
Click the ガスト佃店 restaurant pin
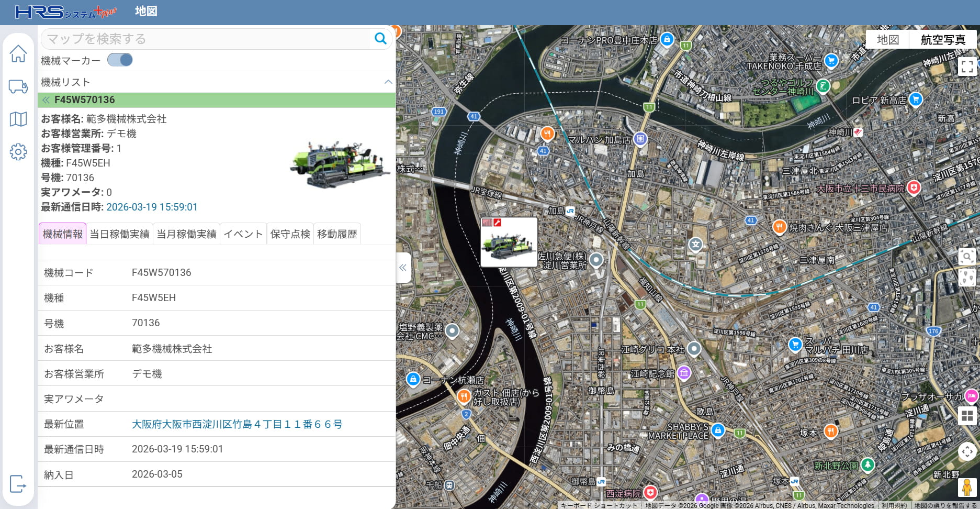464,396
